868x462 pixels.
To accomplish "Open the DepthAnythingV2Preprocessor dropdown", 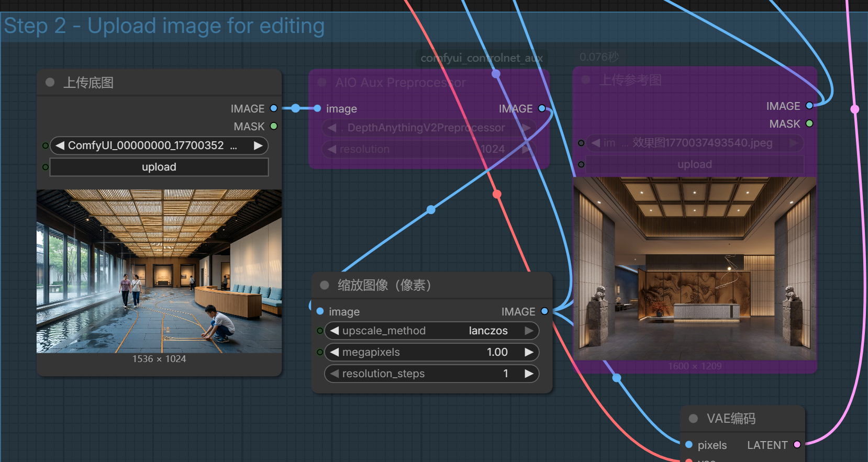I will coord(429,128).
